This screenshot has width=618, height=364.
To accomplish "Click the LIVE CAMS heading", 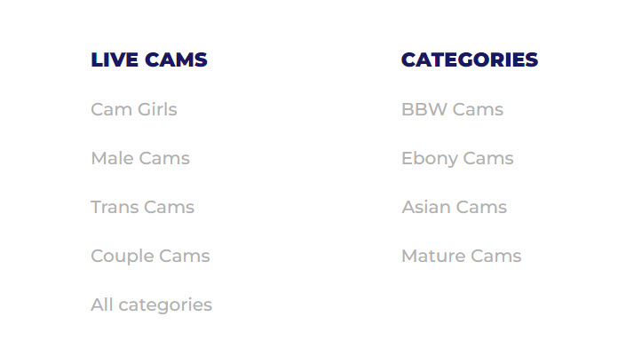I will (149, 59).
